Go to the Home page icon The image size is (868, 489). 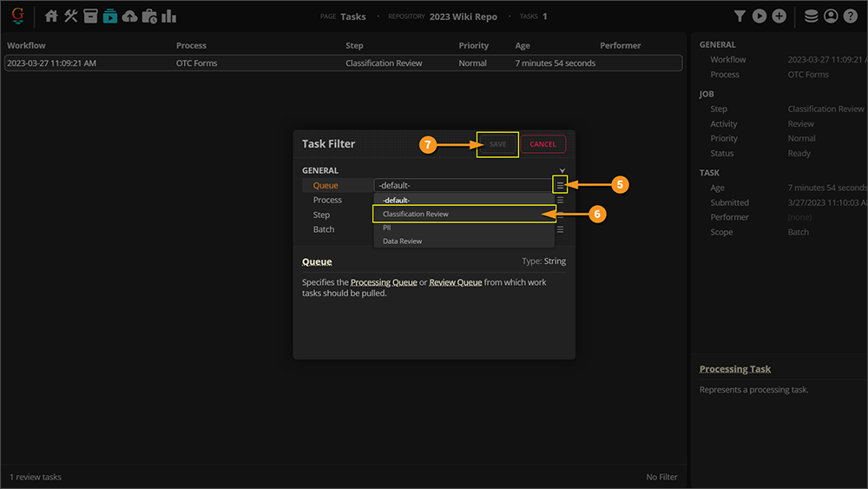click(x=51, y=16)
